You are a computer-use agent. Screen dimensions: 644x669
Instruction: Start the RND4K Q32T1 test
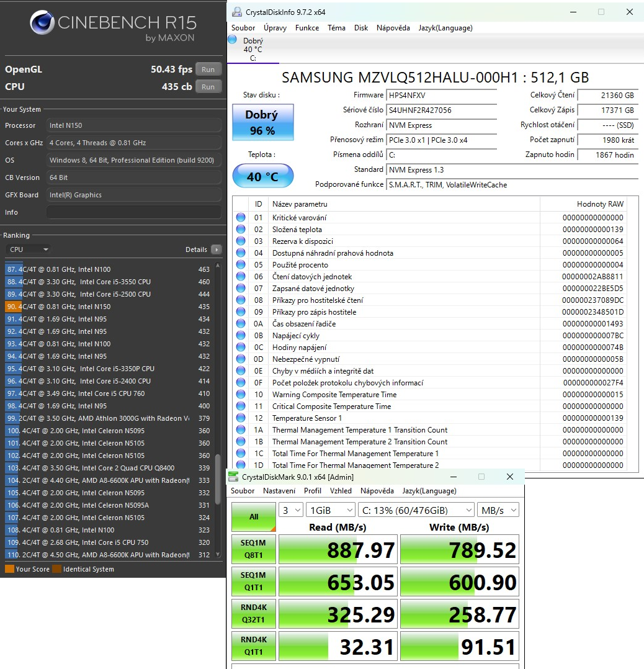coord(253,614)
